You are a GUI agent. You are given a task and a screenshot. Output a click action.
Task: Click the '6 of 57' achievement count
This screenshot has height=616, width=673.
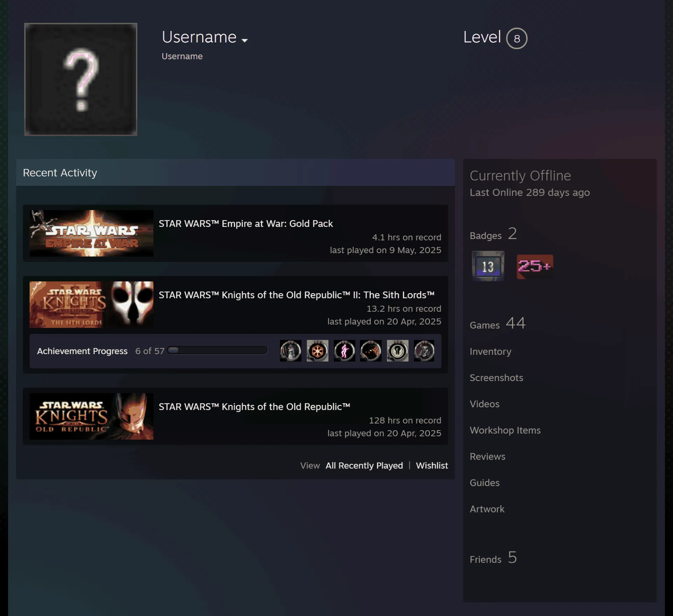[150, 351]
